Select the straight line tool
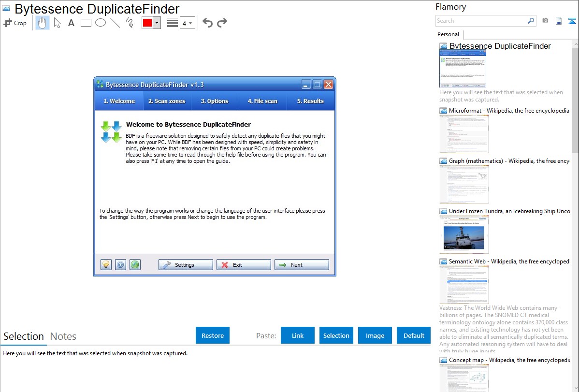This screenshot has width=579, height=392. pyautogui.click(x=115, y=23)
